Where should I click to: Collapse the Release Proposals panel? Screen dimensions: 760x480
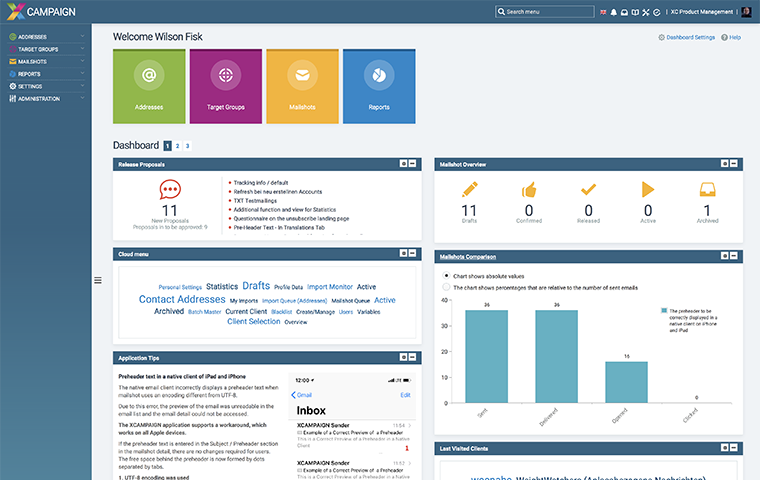[x=413, y=163]
